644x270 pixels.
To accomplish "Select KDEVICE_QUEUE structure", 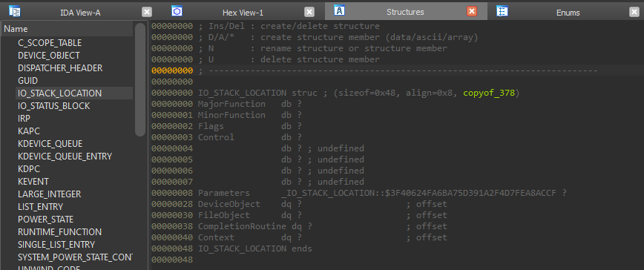I will [x=50, y=144].
